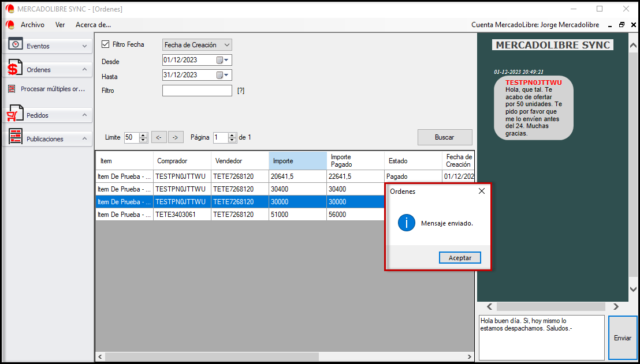Go to next page with -> button
This screenshot has width=640, height=364.
175,137
